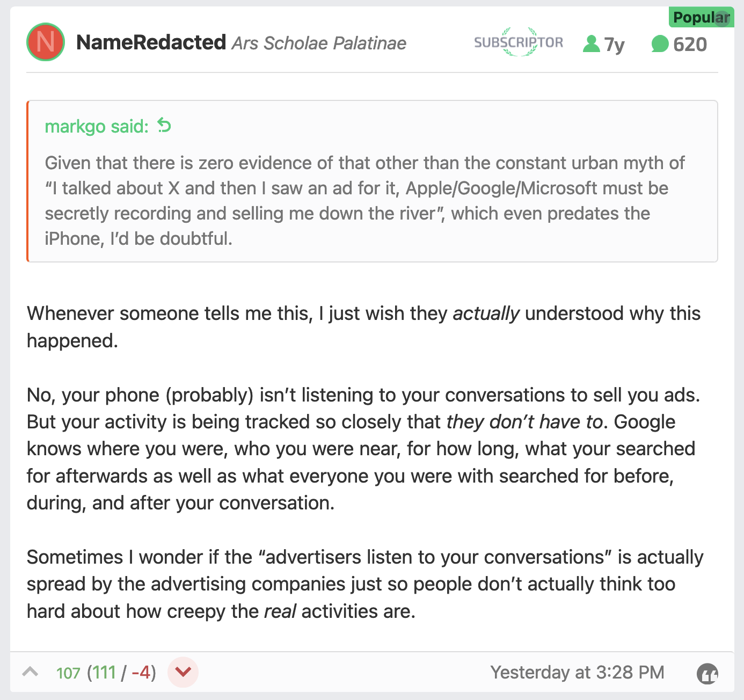Click the green Popular badge
This screenshot has height=700, width=744.
701,17
